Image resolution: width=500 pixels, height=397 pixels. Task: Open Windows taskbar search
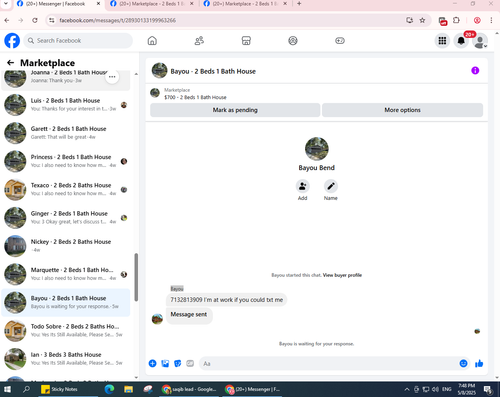[26, 389]
